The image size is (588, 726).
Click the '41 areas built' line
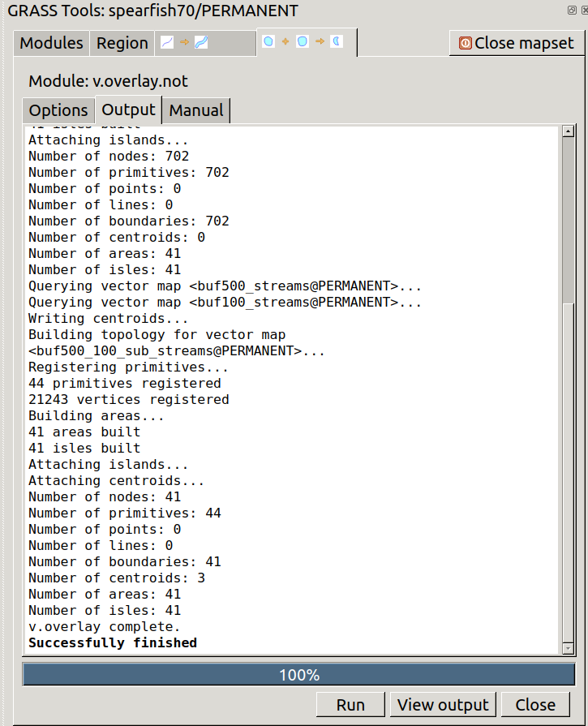click(x=84, y=432)
